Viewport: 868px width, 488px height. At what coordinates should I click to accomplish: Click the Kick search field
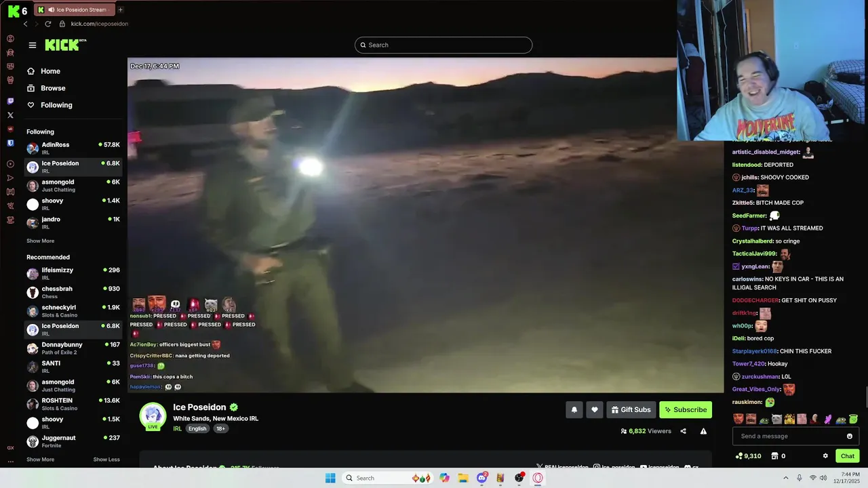tap(443, 45)
